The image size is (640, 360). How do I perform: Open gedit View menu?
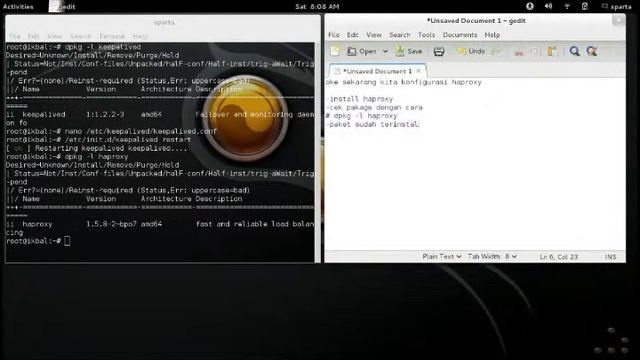pos(373,35)
